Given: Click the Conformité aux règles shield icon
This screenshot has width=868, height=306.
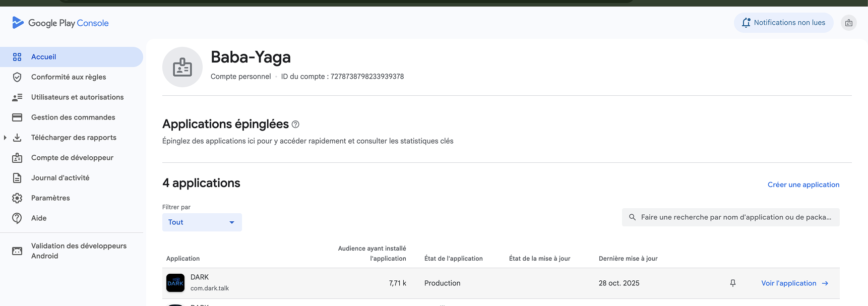Looking at the screenshot, I should (x=17, y=77).
